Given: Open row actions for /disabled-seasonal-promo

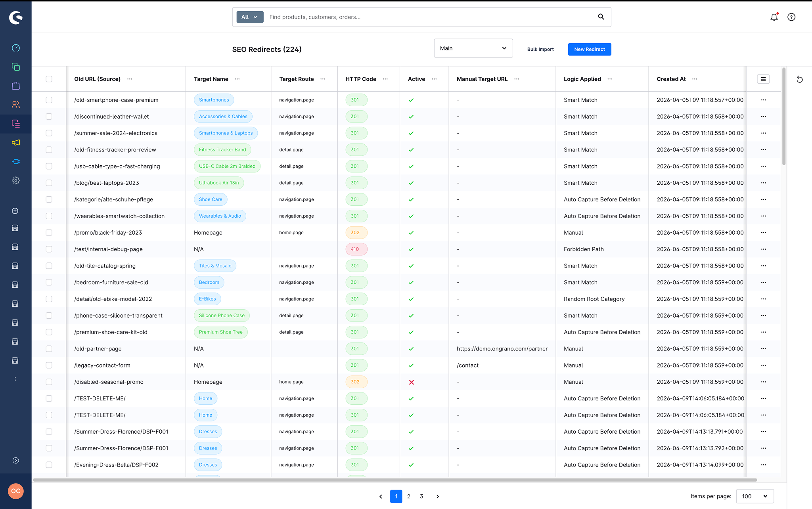Looking at the screenshot, I should pyautogui.click(x=764, y=382).
